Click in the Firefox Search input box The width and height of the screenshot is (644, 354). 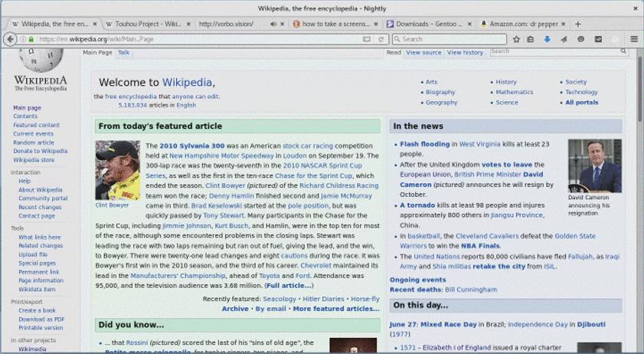(x=452, y=39)
